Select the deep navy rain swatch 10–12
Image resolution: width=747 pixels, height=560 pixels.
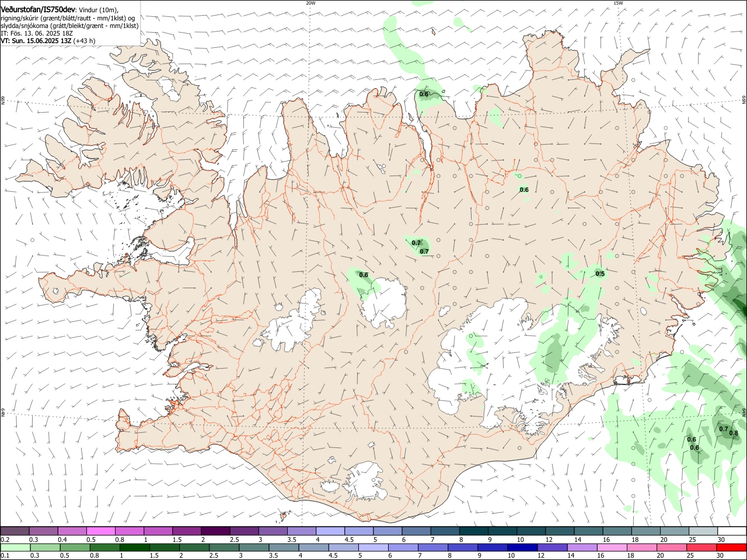522,547
